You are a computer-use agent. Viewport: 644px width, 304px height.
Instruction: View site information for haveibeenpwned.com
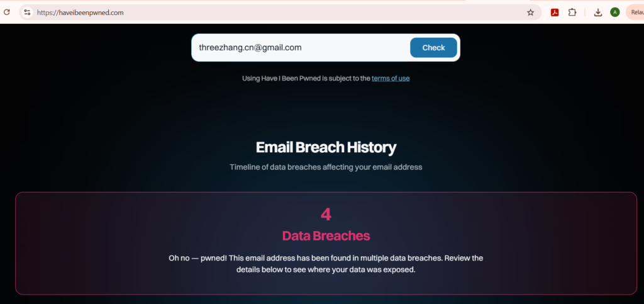click(x=27, y=13)
